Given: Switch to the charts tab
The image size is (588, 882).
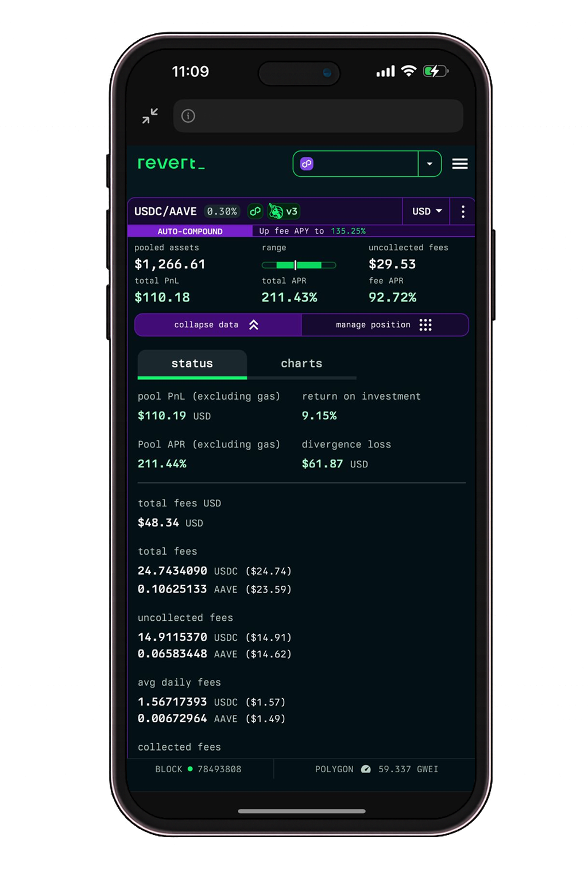Looking at the screenshot, I should 301,363.
